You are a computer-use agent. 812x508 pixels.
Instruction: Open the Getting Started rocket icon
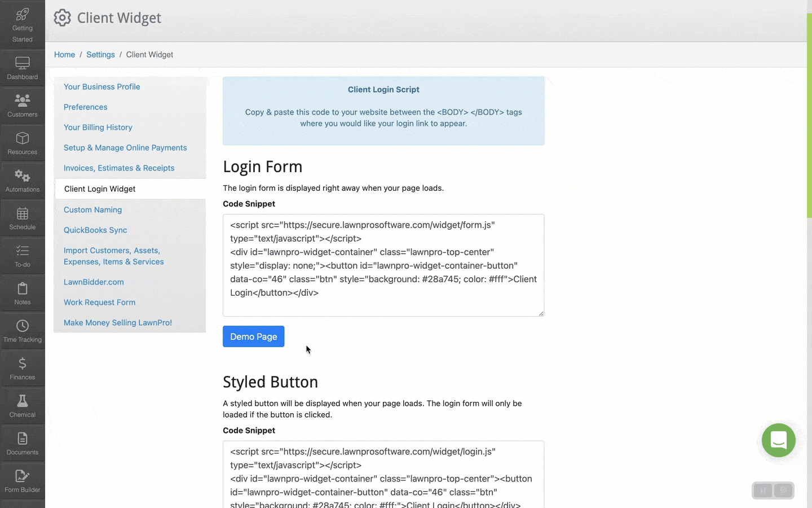click(23, 15)
